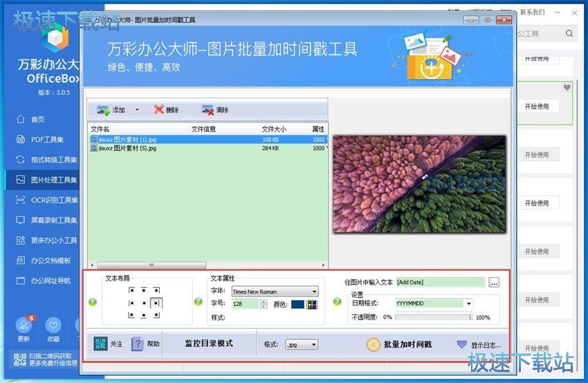This screenshot has height=383, width=588.
Task: Open the .jpg format dropdown
Action: [x=302, y=344]
